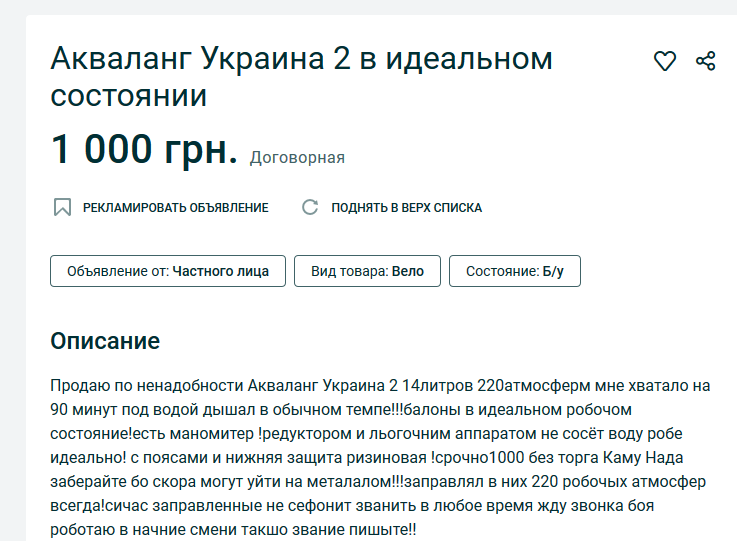
Task: Click description line starting with 'состояние!есть манометр'
Action: [x=370, y=434]
